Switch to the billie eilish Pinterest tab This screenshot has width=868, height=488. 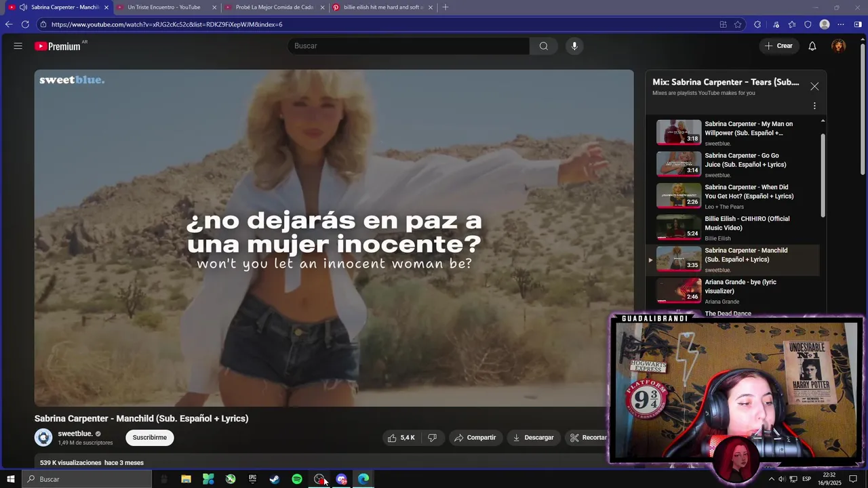pos(383,7)
